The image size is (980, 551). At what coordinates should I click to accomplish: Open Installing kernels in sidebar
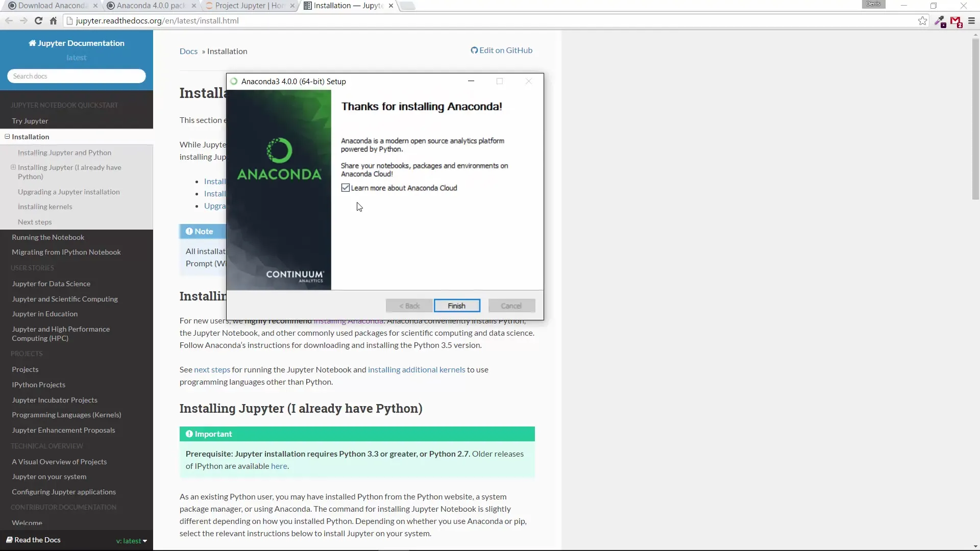click(45, 207)
